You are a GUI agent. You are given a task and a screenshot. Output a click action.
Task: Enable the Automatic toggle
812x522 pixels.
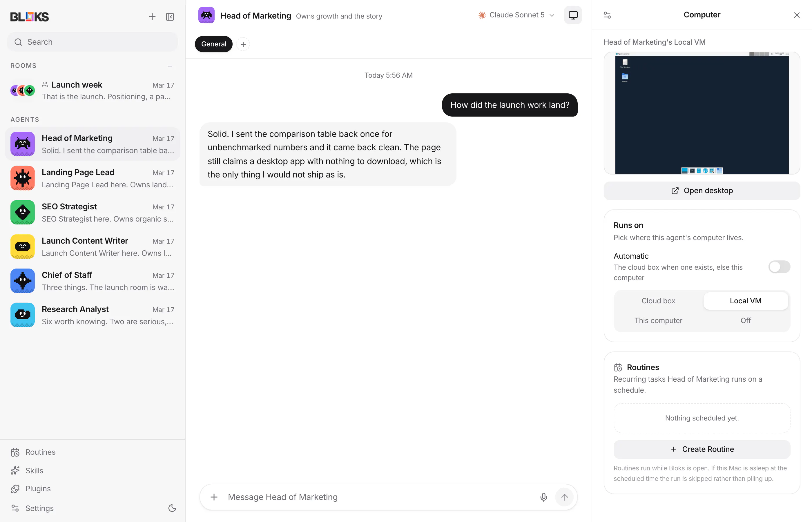pyautogui.click(x=779, y=267)
